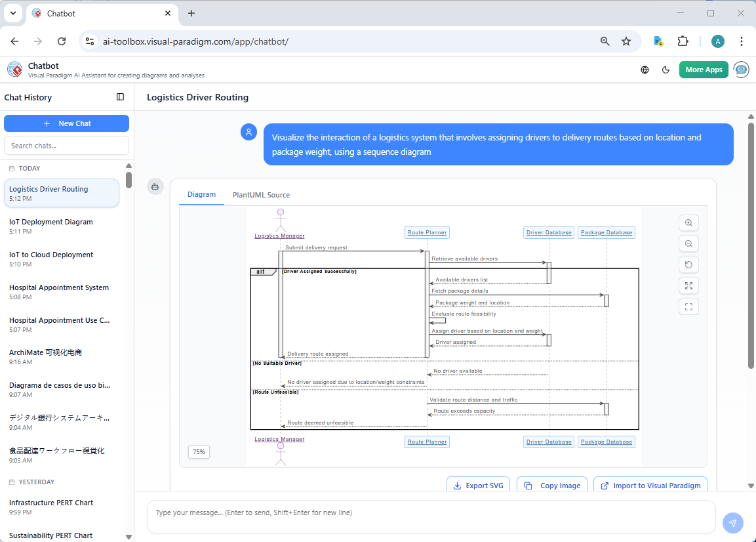Export the diagram as SVG
The height and width of the screenshot is (542, 756).
[x=478, y=485]
